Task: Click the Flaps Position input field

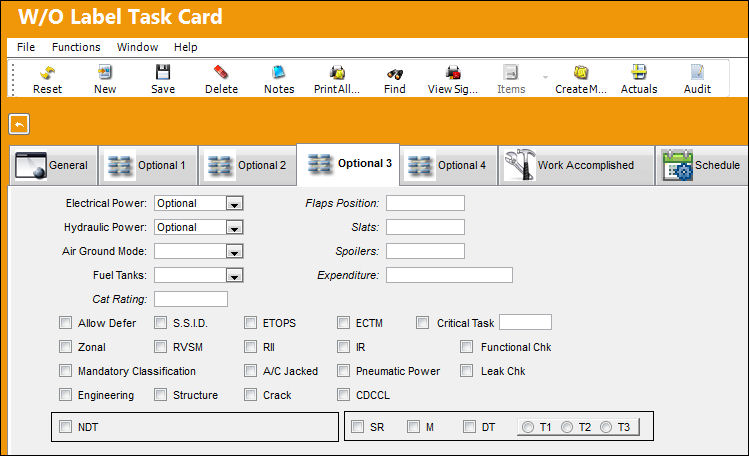Action: pos(425,203)
